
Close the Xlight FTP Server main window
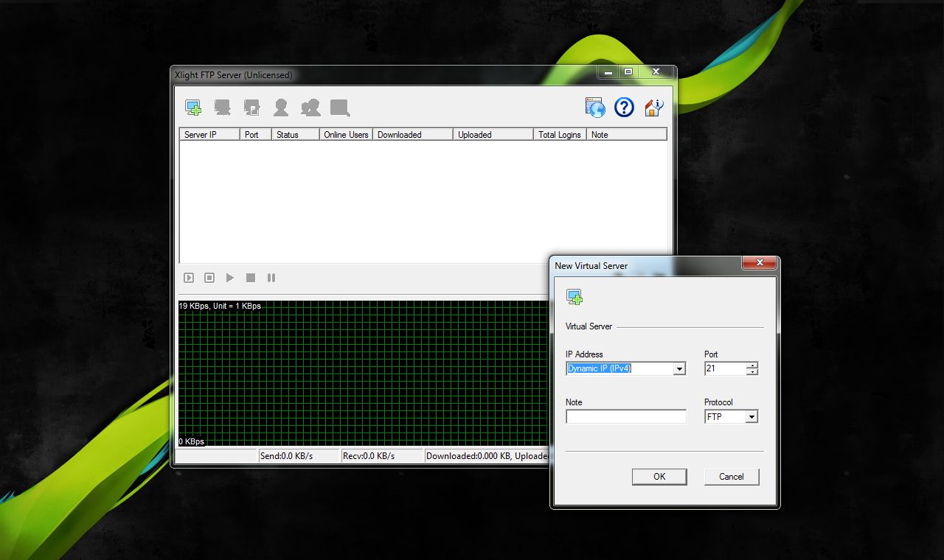coord(656,72)
